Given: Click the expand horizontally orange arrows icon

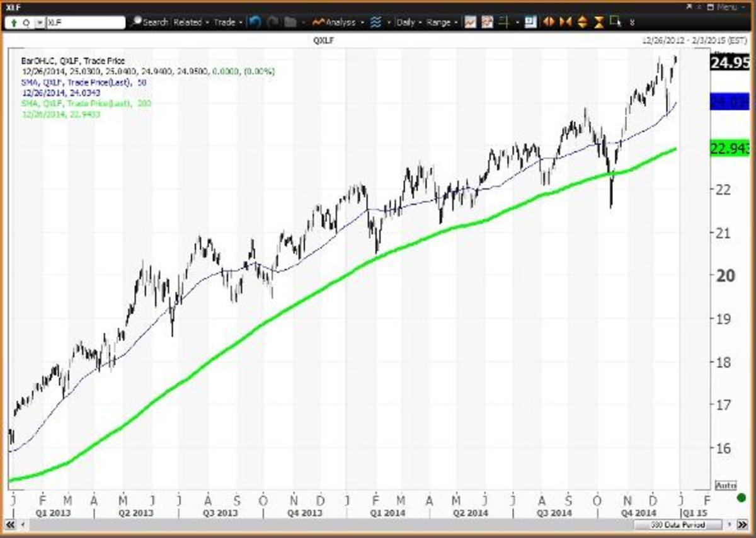Looking at the screenshot, I should [x=549, y=22].
